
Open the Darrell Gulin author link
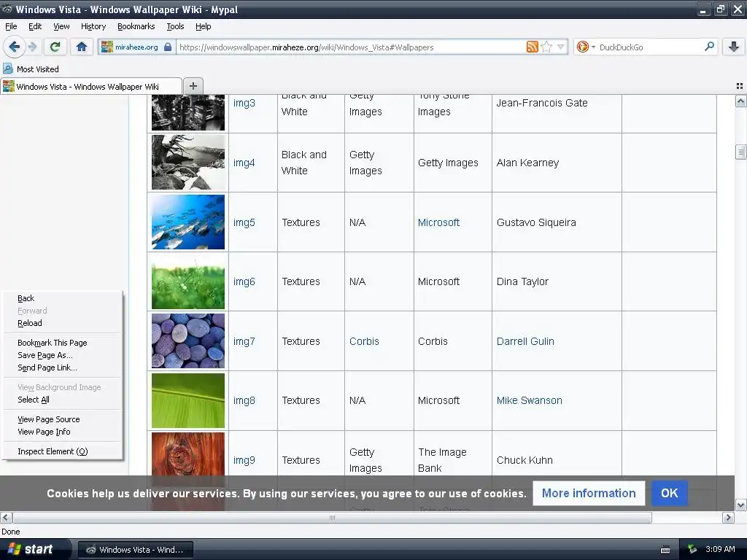[525, 341]
